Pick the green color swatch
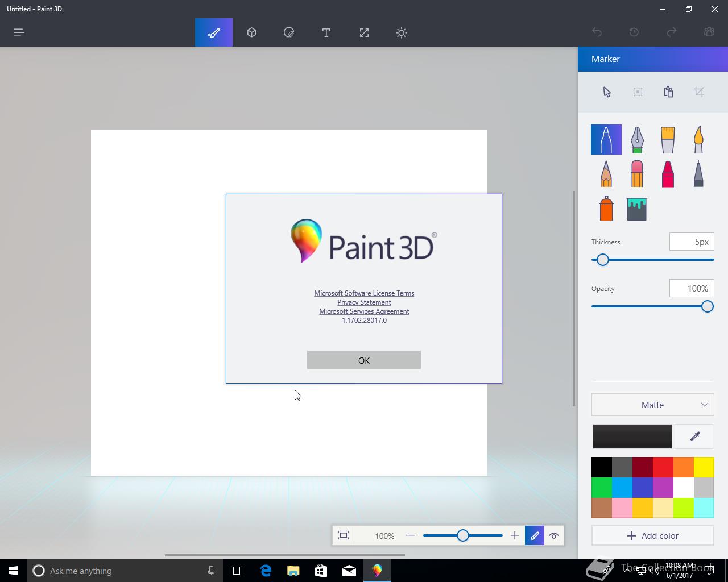Image resolution: width=728 pixels, height=582 pixels. tap(602, 488)
